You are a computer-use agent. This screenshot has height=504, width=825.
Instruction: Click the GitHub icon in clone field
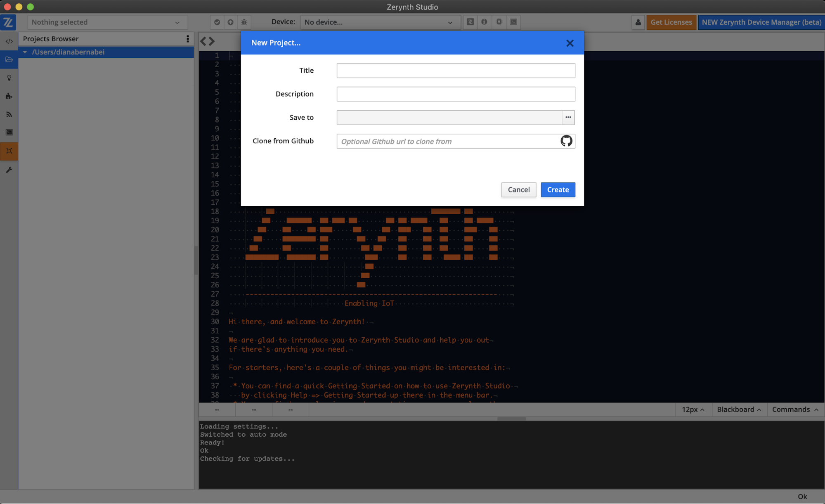pyautogui.click(x=566, y=141)
